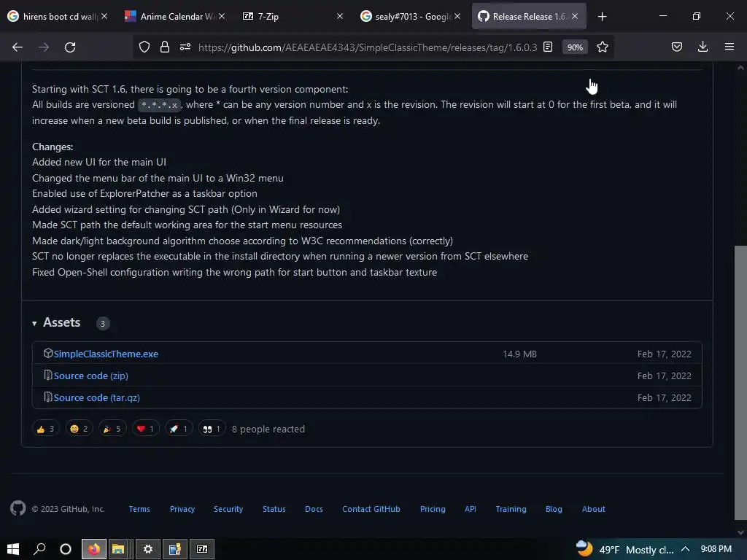Click the '8 people reacted' text
The height and width of the screenshot is (560, 747).
point(268,429)
